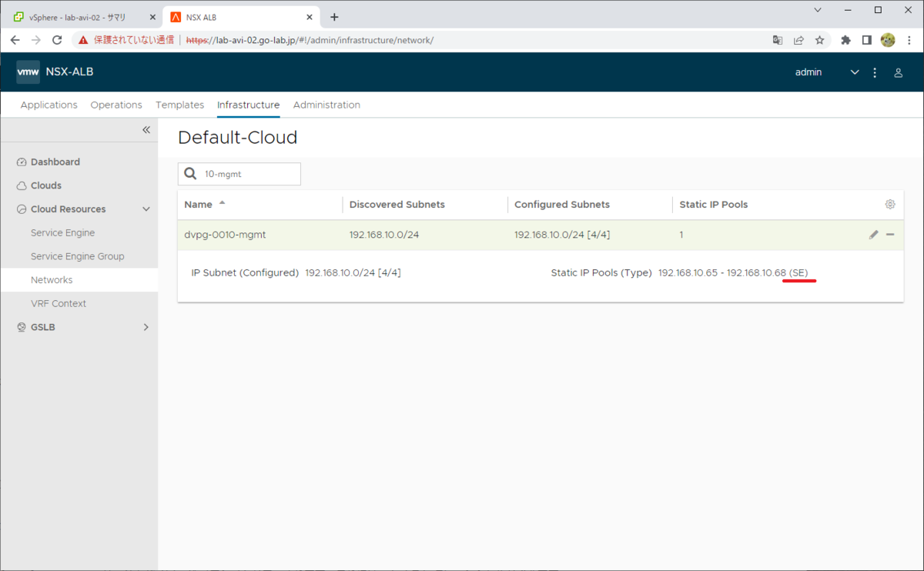Screen dimensions: 924x571
Task: Open the three-dot menu beside admin
Action: click(x=875, y=72)
